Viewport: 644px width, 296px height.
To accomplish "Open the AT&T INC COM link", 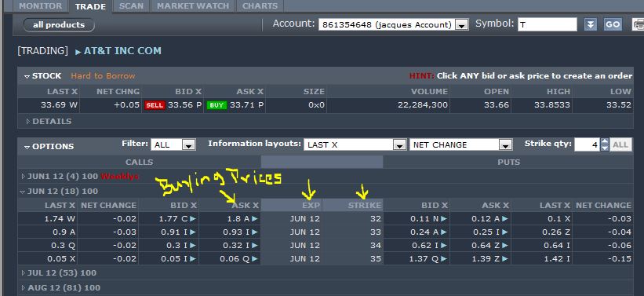I will click(x=122, y=51).
